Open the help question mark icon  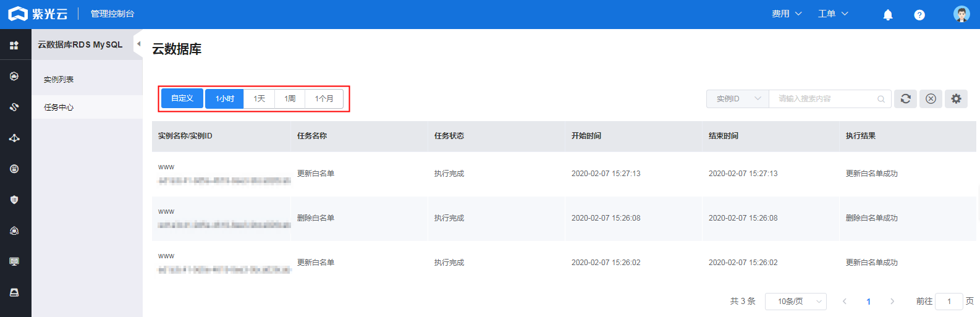click(x=919, y=15)
